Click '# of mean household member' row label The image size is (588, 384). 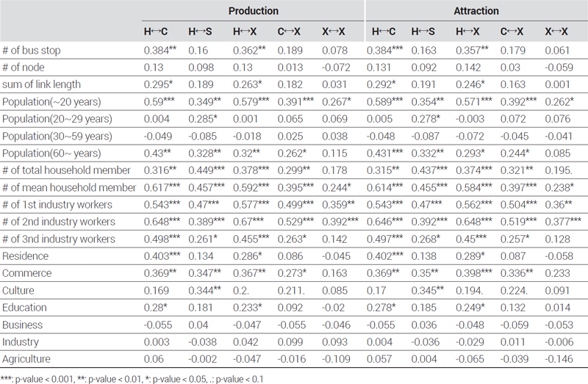[69, 187]
